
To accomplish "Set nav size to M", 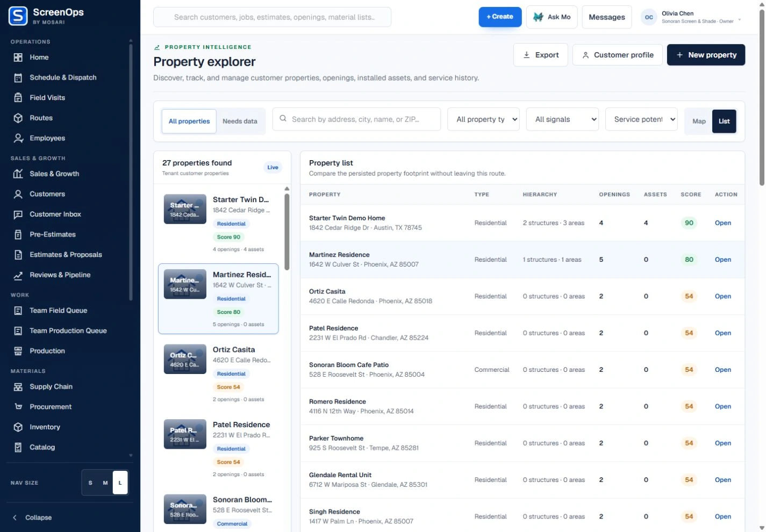I will [105, 483].
